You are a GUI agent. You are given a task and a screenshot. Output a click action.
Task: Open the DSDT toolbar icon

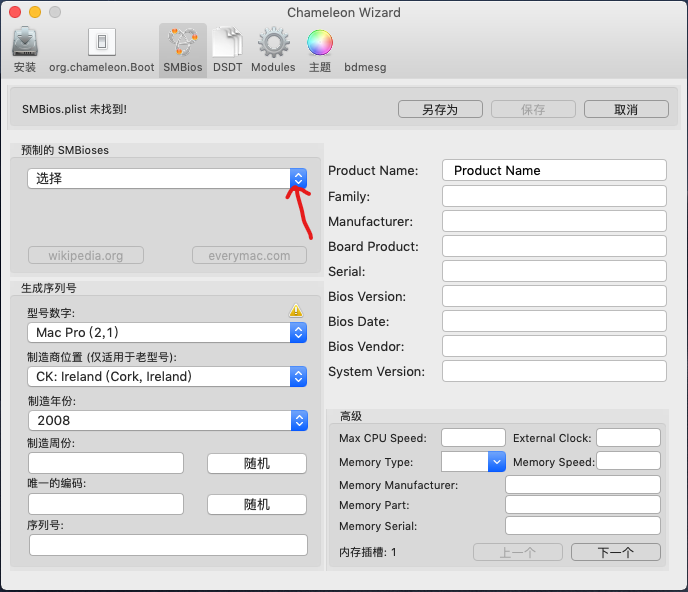click(x=227, y=50)
